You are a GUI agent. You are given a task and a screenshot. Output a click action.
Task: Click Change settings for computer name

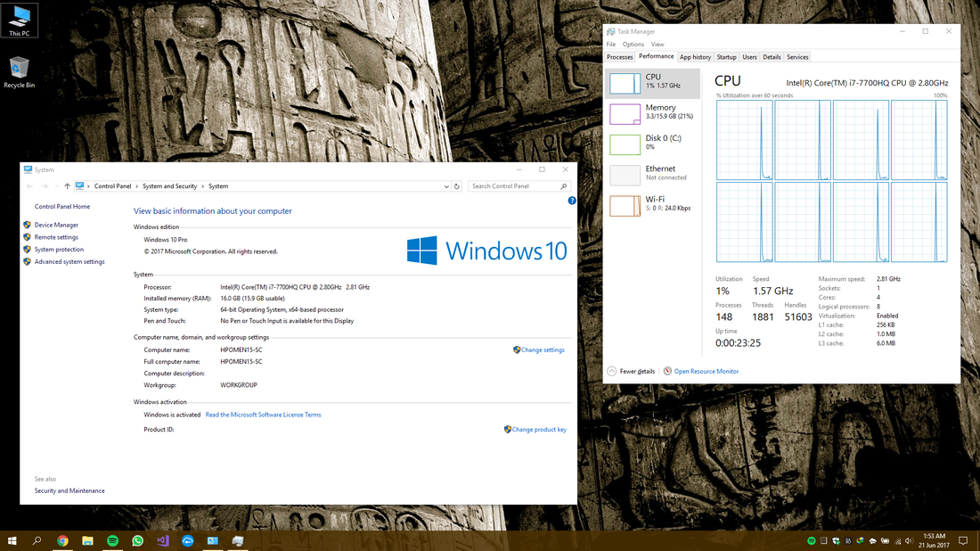coord(543,350)
